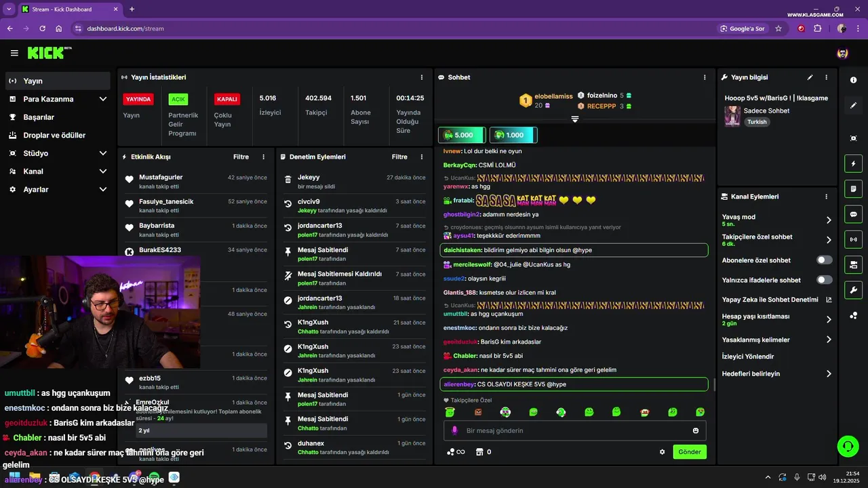Click the 5.000 Kicks goal badge
Screen dimensions: 868x488
coord(461,135)
